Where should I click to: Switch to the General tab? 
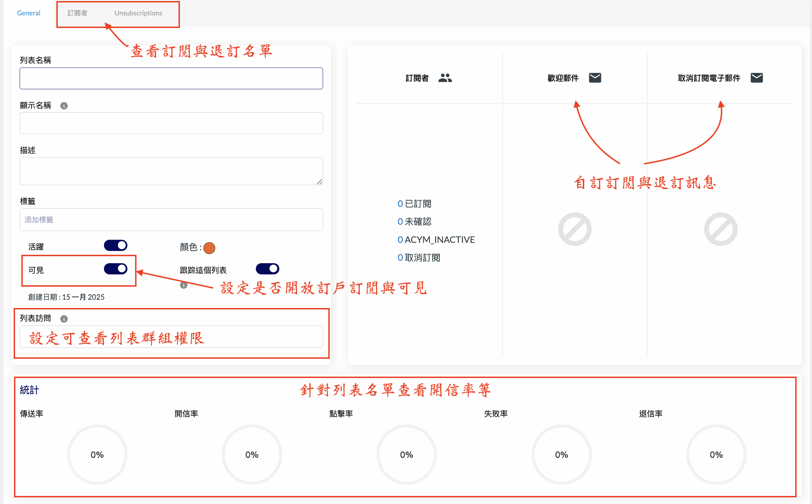[29, 13]
